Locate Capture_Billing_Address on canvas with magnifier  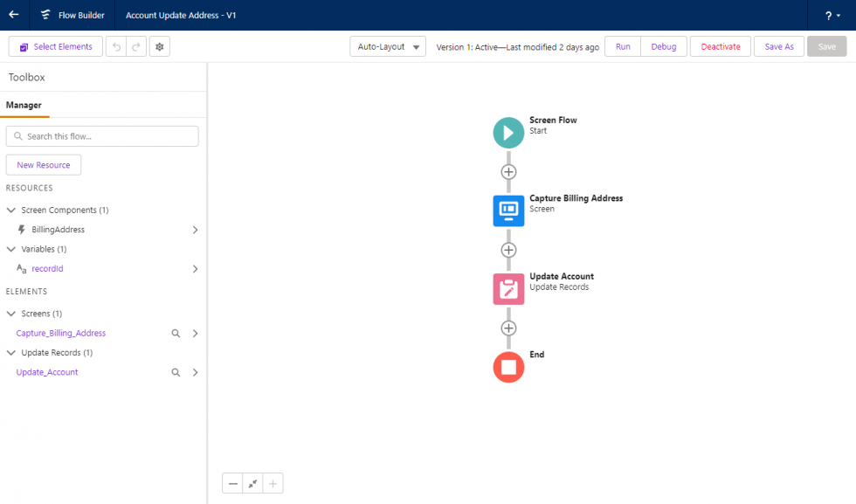coord(176,333)
